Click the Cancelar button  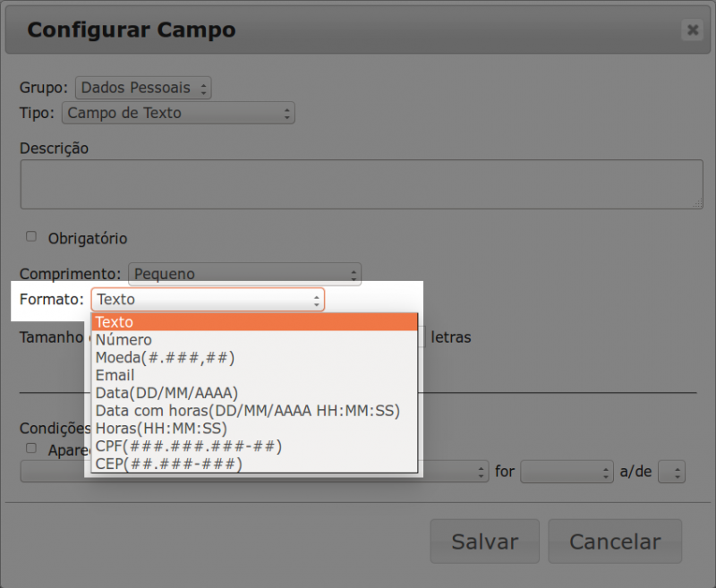[615, 541]
